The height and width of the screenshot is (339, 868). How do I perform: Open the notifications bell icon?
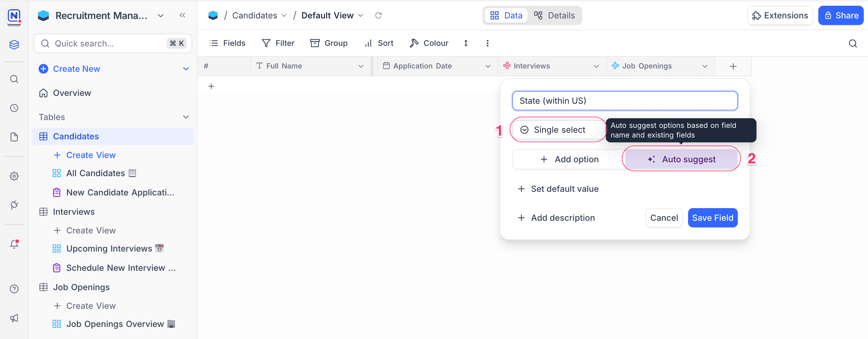coord(14,244)
